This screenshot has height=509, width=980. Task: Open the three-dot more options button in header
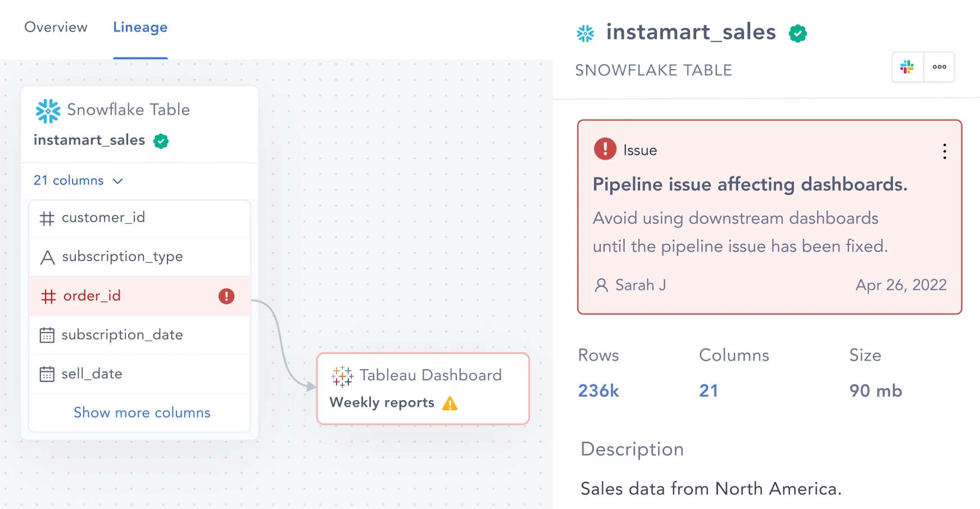click(x=940, y=67)
